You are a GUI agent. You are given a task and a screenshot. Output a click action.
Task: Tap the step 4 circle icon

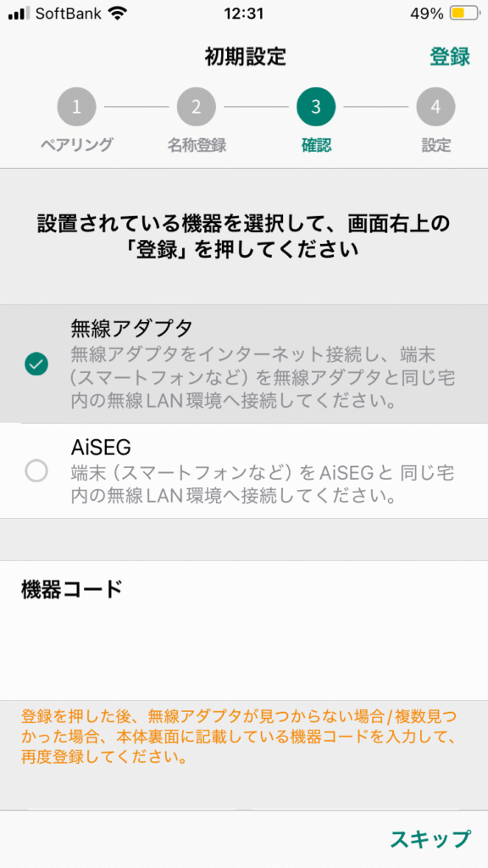click(x=436, y=107)
